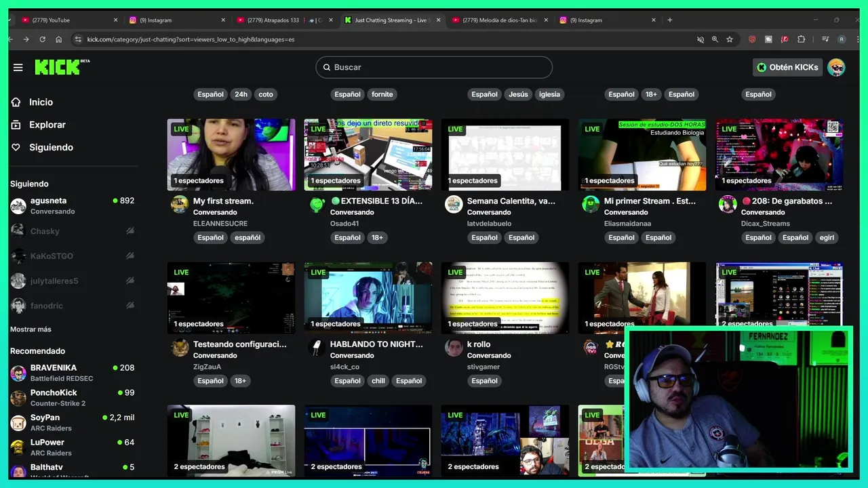
Task: Click zoom magnifier icon in address bar
Action: [x=715, y=39]
